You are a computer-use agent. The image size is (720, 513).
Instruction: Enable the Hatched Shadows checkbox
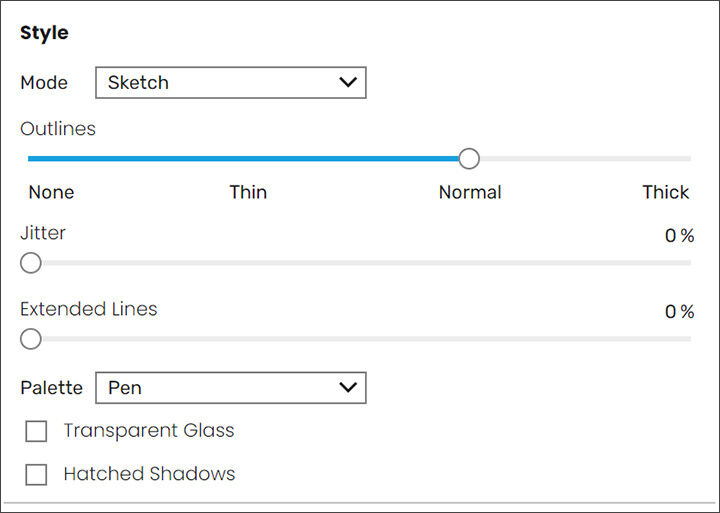click(x=36, y=474)
